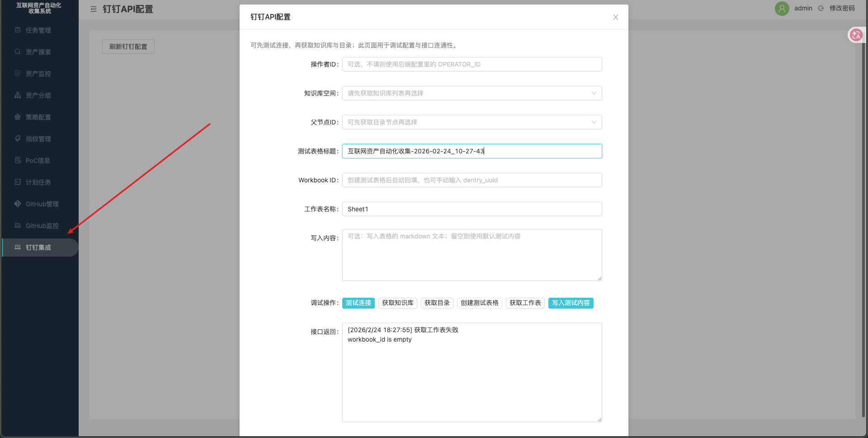Viewport: 868px width, 438px height.
Task: Focus the 操作者ID input field
Action: click(x=472, y=64)
